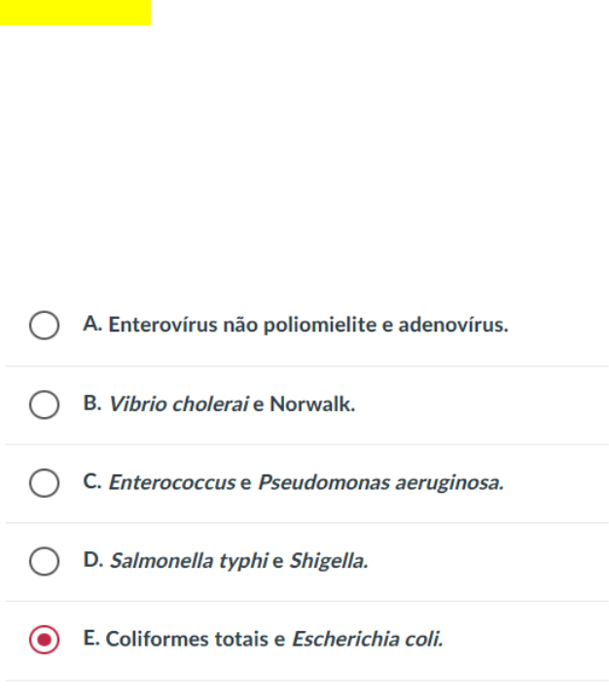Select radio button for option A
This screenshot has width=609, height=700.
[x=44, y=325]
